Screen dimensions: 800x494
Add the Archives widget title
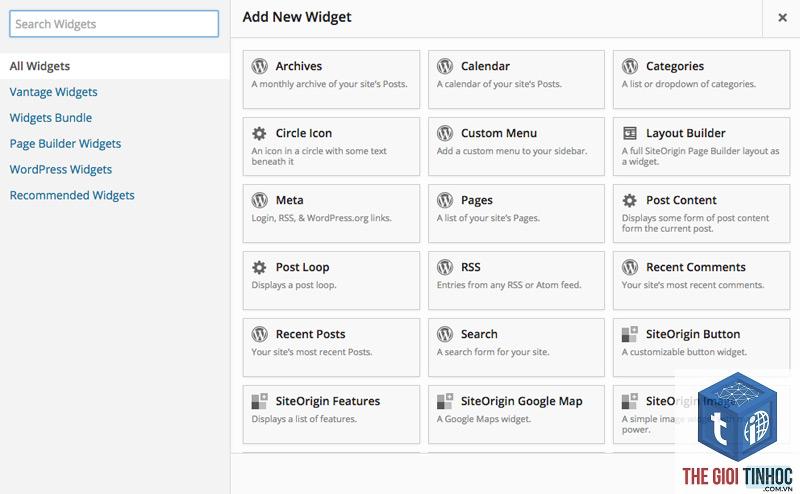299,66
